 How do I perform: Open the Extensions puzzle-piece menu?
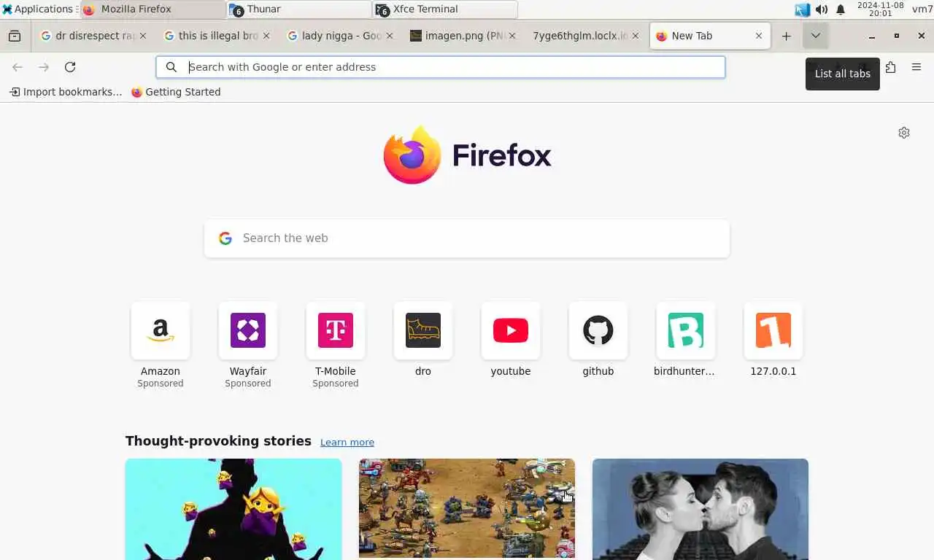click(890, 67)
